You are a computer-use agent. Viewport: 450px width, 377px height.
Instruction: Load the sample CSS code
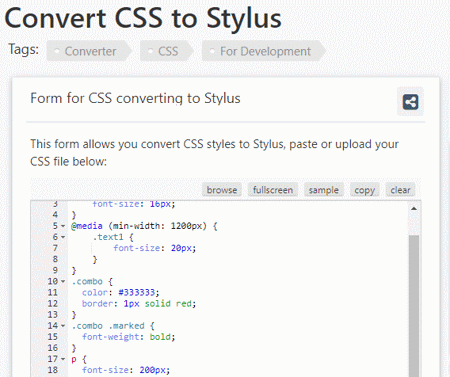click(324, 190)
